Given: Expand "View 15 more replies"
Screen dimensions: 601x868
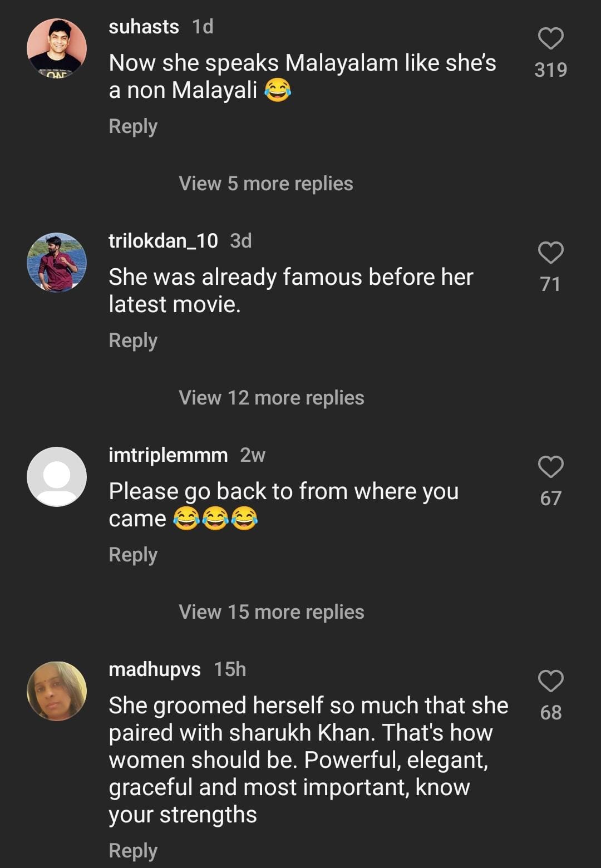Looking at the screenshot, I should click(271, 612).
